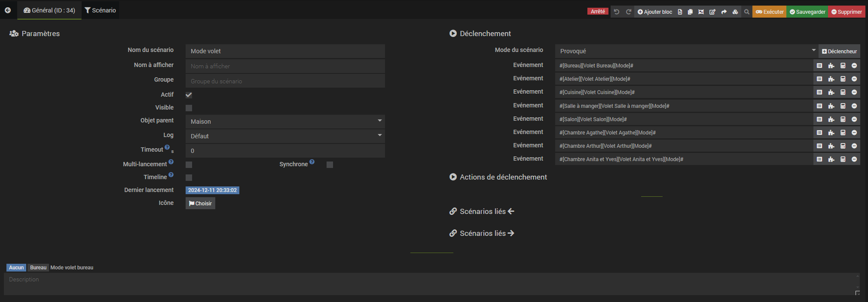Open calculator icon for Volet Salon event

(x=843, y=119)
